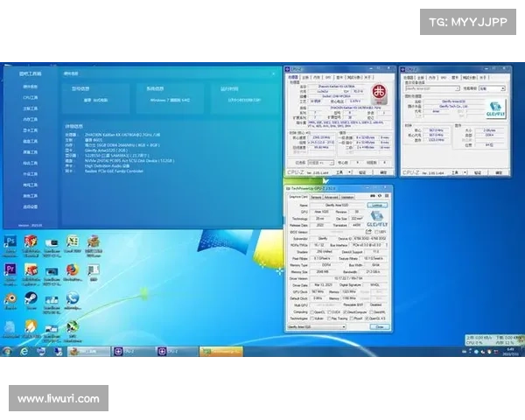Switch to Sensors tab in GPU-Z
This screenshot has height=420, width=525.
(316, 197)
